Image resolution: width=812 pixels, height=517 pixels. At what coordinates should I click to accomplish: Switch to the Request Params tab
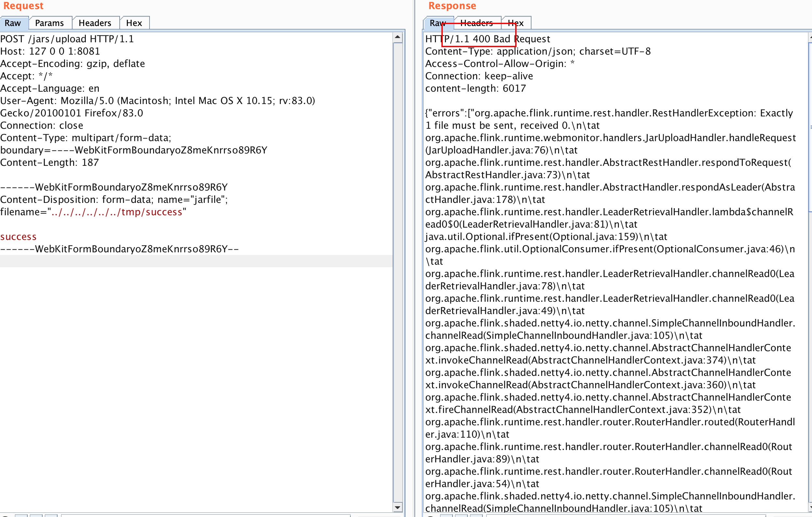pos(49,23)
